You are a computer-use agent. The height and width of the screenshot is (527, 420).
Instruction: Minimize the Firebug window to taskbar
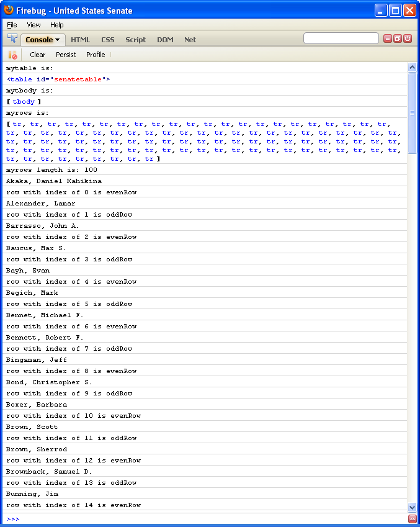coord(381,11)
